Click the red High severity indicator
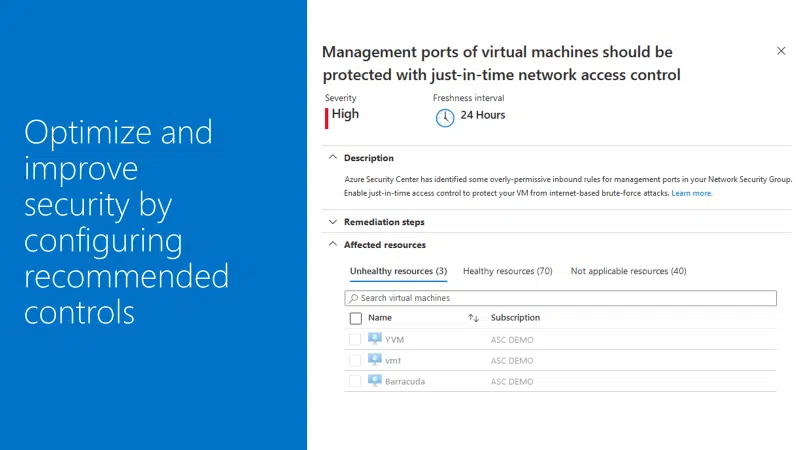 point(327,118)
